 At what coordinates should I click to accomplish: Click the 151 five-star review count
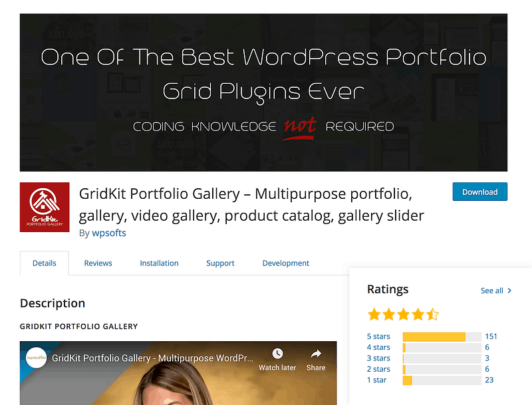[491, 336]
